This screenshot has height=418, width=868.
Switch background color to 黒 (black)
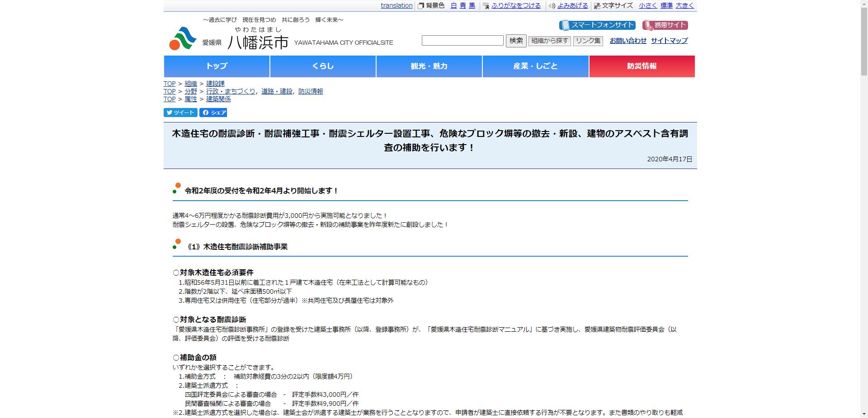click(x=473, y=6)
